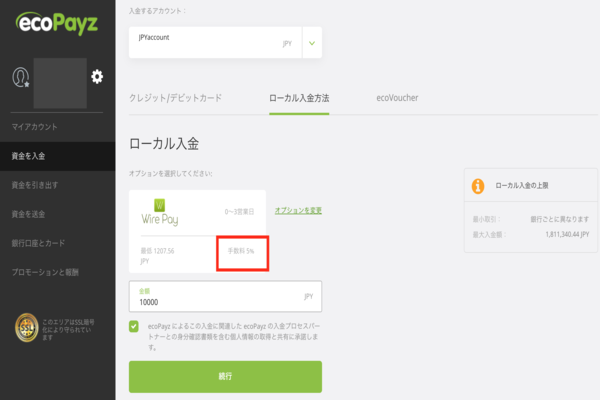Click the オプションを選択してください label
The height and width of the screenshot is (400, 600).
pos(171,174)
